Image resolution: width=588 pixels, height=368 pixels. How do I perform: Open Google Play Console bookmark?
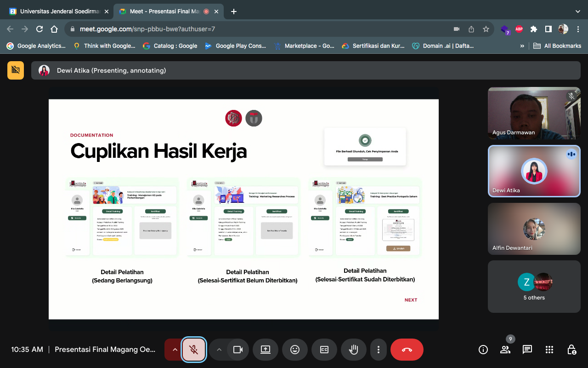(x=236, y=46)
